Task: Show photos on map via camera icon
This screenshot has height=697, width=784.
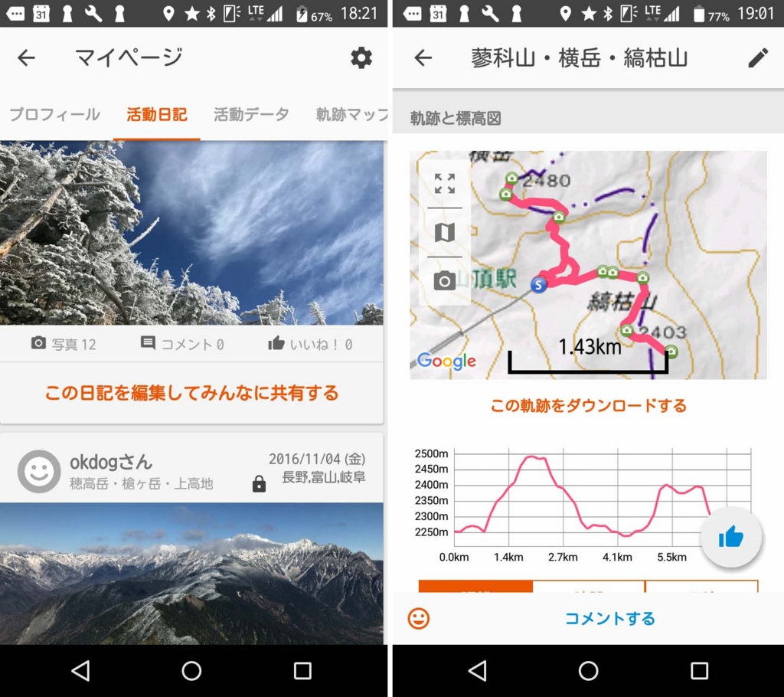Action: pyautogui.click(x=445, y=280)
